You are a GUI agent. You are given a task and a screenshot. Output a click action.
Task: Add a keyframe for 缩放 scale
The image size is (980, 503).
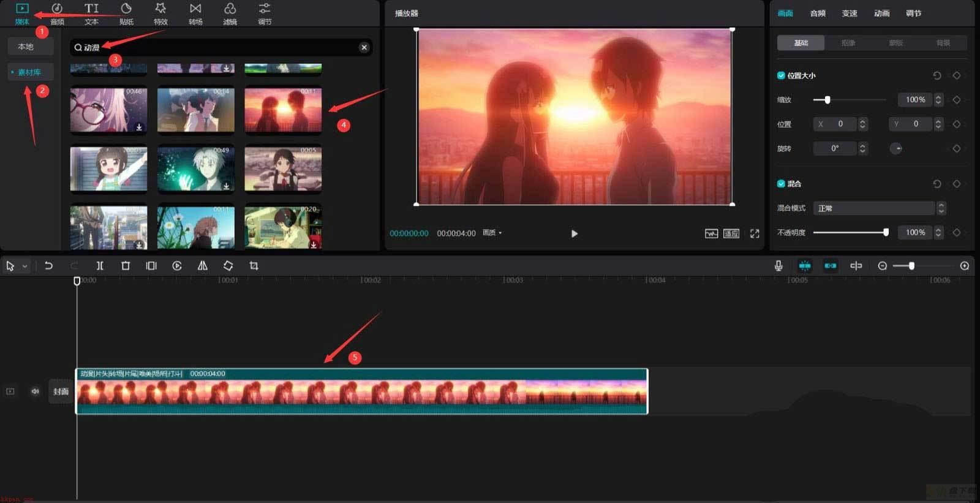(x=956, y=100)
